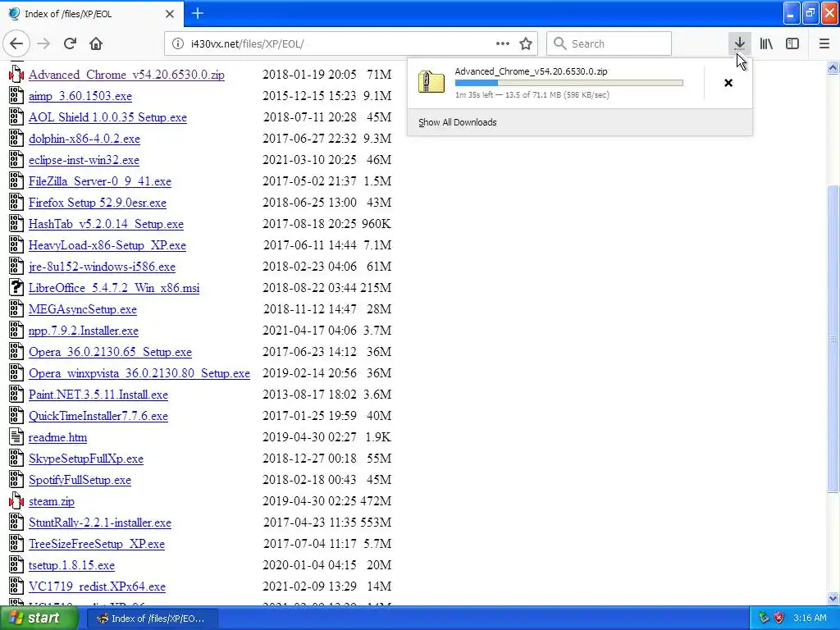This screenshot has height=630, width=840.
Task: Click Opera_36.0.2130.65_Setup.exe link
Action: (x=111, y=352)
